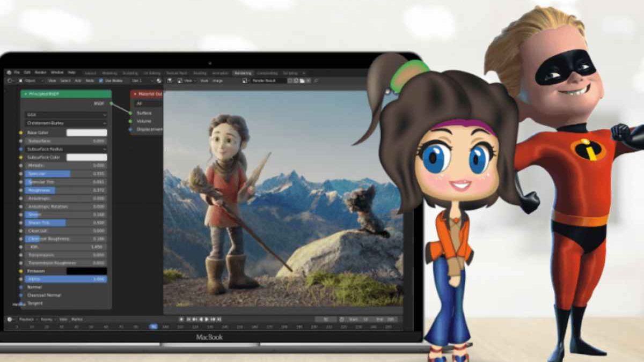Open the GGX distribution dropdown
The width and height of the screenshot is (644, 362).
tap(65, 115)
